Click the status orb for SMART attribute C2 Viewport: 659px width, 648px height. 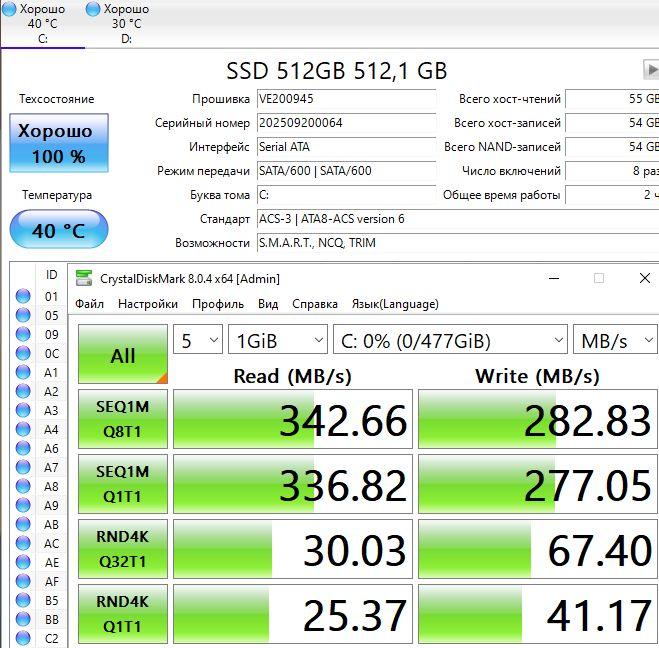[x=22, y=638]
